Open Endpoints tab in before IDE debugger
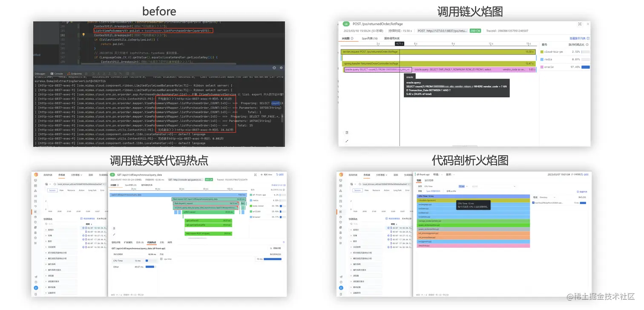The image size is (644, 310). click(75, 74)
